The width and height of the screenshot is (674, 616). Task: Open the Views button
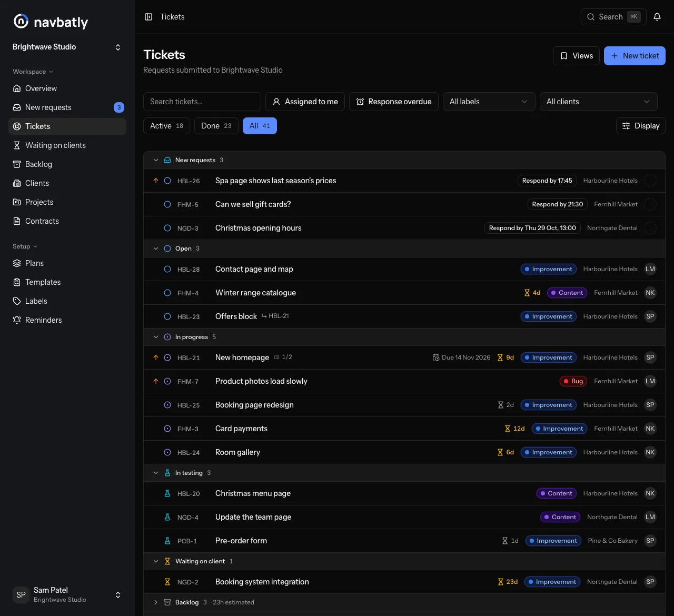coord(576,56)
